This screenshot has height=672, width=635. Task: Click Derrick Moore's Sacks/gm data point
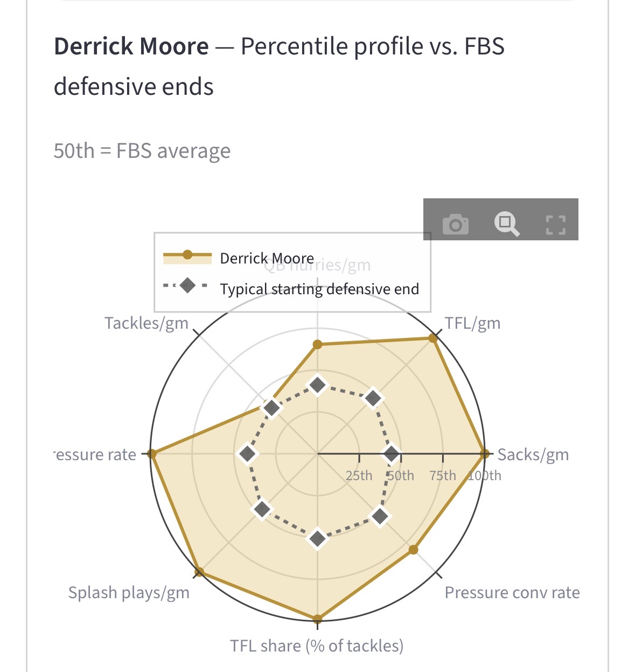[485, 454]
